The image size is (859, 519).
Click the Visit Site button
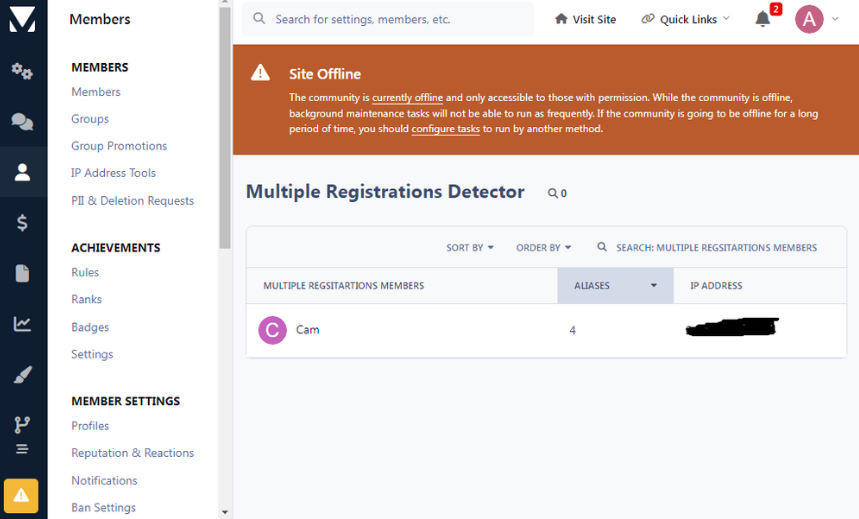[x=586, y=19]
